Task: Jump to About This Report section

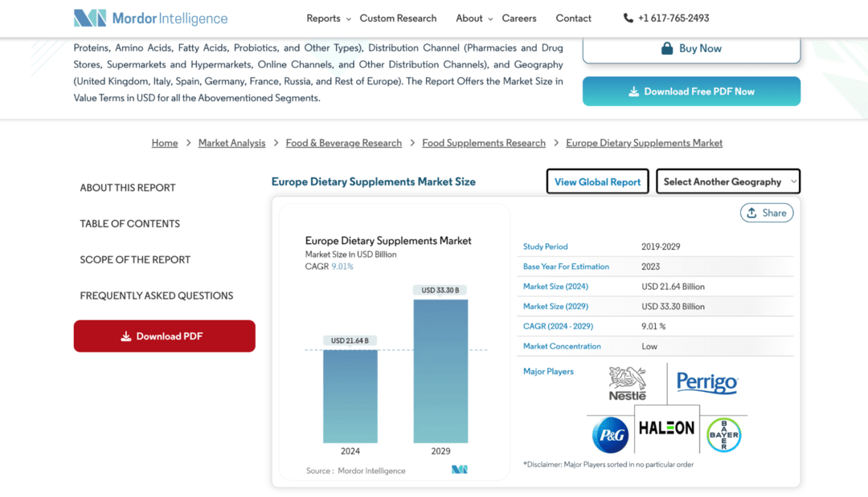Action: pyautogui.click(x=128, y=188)
